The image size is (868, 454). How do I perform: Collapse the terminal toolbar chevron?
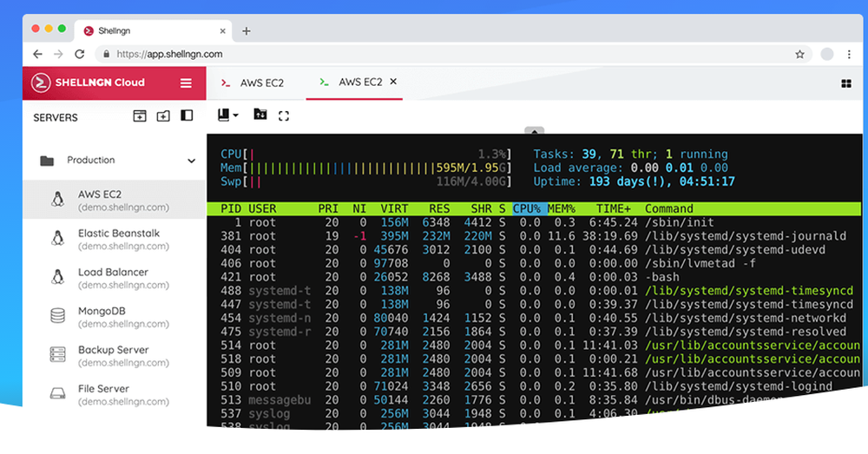tap(534, 131)
